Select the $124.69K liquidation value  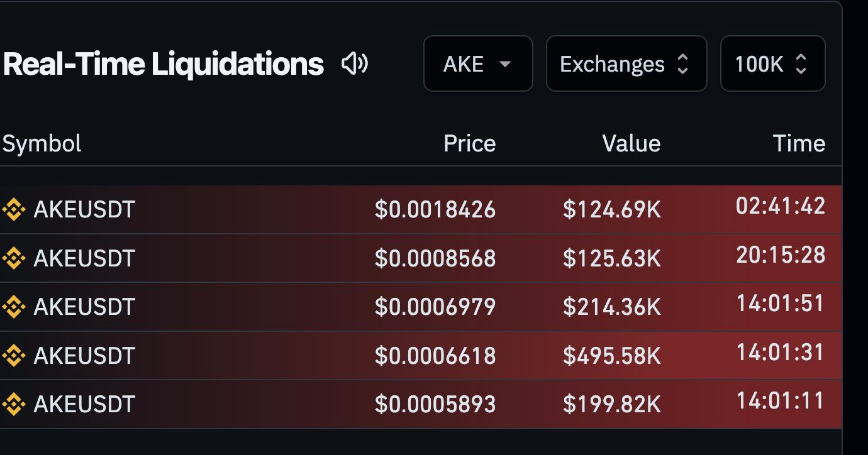tap(612, 209)
